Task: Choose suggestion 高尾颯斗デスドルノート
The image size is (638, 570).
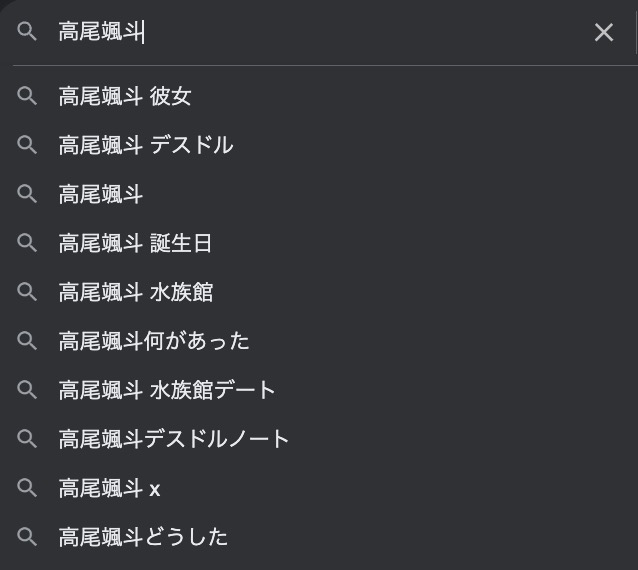Action: pos(319,439)
